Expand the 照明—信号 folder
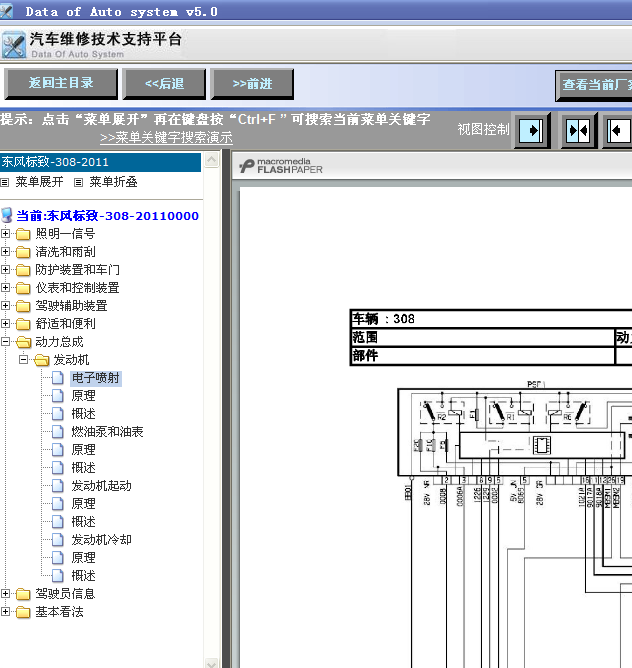Viewport: 632px width, 668px height. click(5, 233)
